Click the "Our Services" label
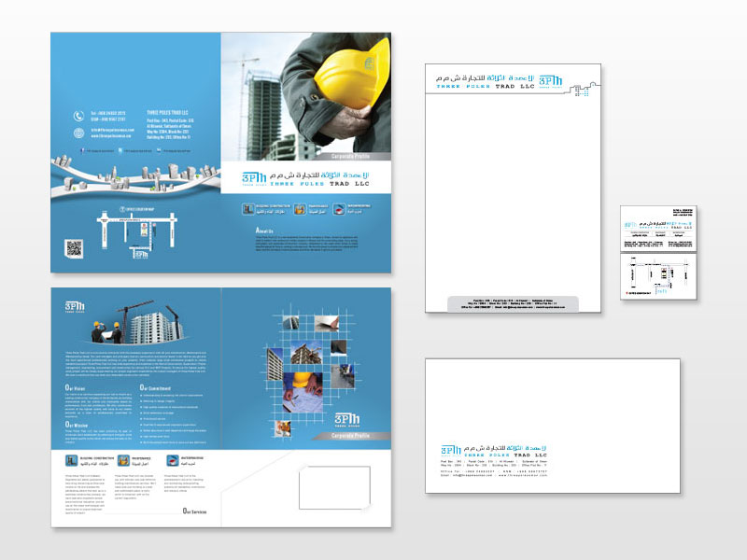Image resolution: width=747 pixels, height=560 pixels. pos(195,511)
